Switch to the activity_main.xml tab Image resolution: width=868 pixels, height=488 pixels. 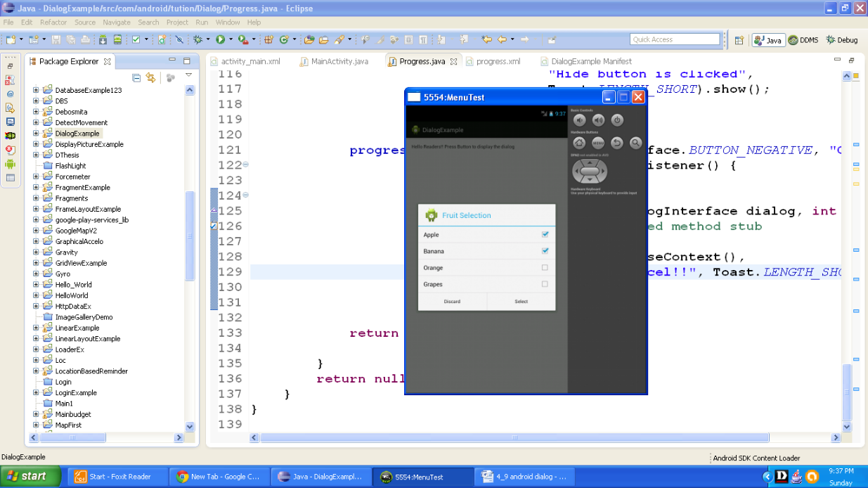coord(245,61)
